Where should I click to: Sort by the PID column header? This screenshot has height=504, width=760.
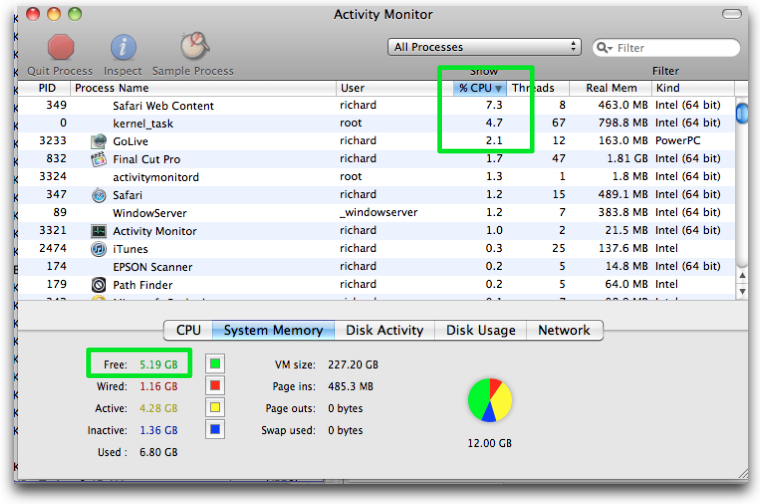click(45, 88)
